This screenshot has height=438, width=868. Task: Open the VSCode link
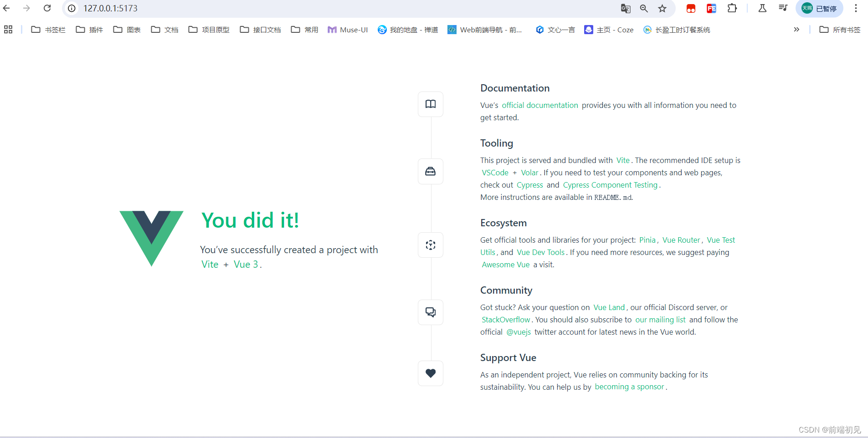coord(495,173)
